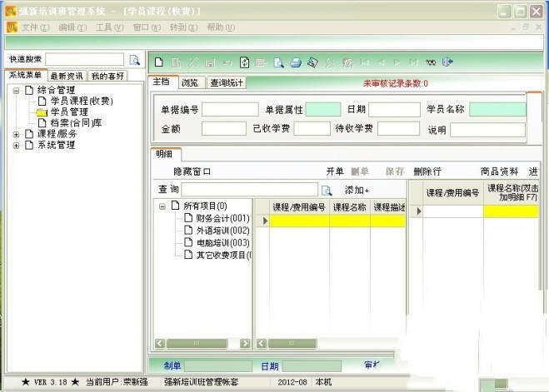
Task: Open 学员课程(收费) in the tree
Action: 82,101
